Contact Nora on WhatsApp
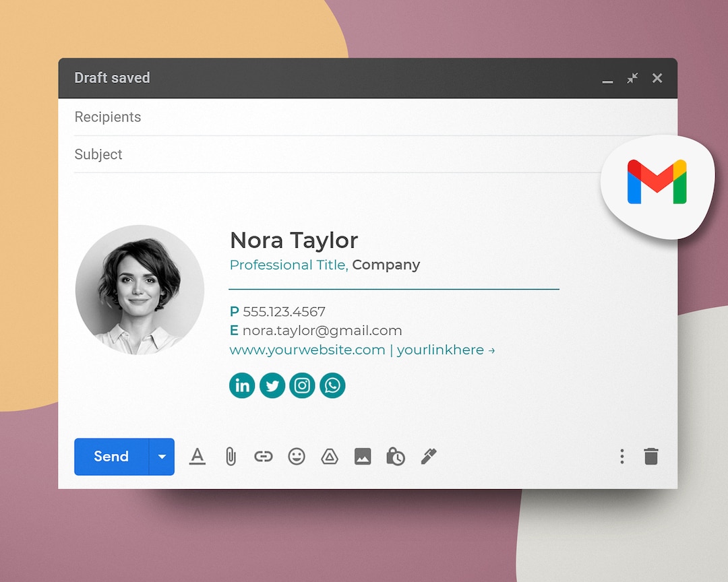The image size is (728, 582). click(332, 385)
